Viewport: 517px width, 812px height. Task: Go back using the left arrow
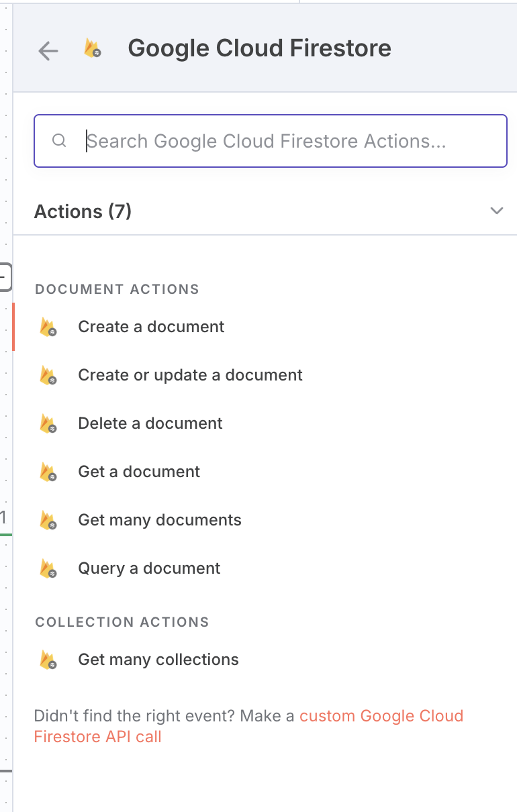(x=48, y=50)
